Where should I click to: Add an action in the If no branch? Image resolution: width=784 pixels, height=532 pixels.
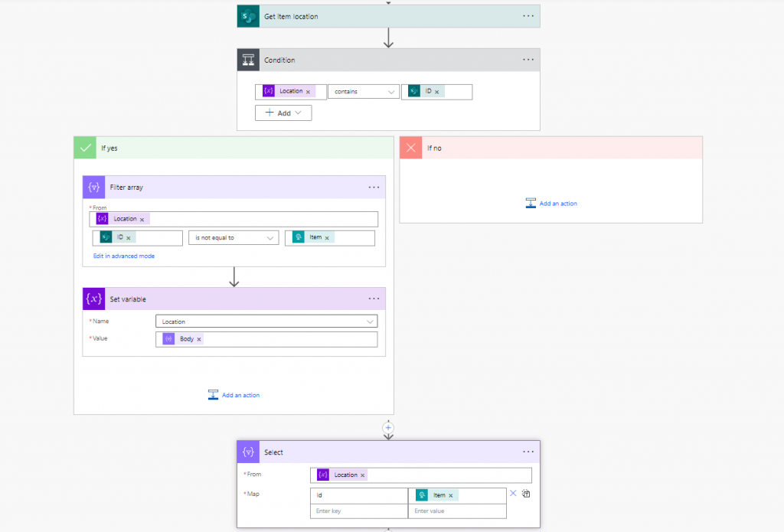click(551, 204)
